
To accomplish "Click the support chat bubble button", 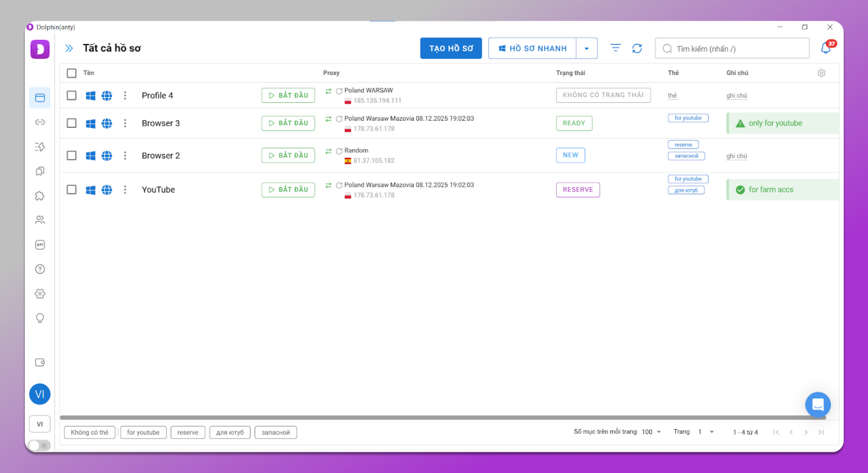I will 818,405.
